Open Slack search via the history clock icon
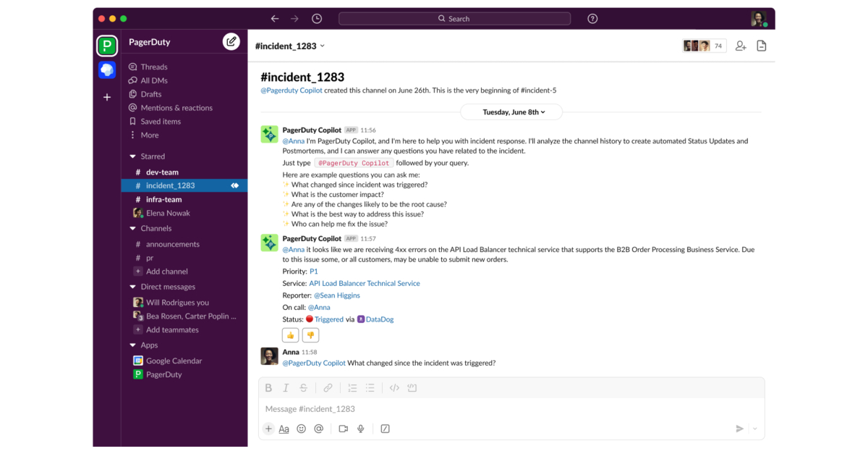The image size is (868, 454). (x=316, y=18)
